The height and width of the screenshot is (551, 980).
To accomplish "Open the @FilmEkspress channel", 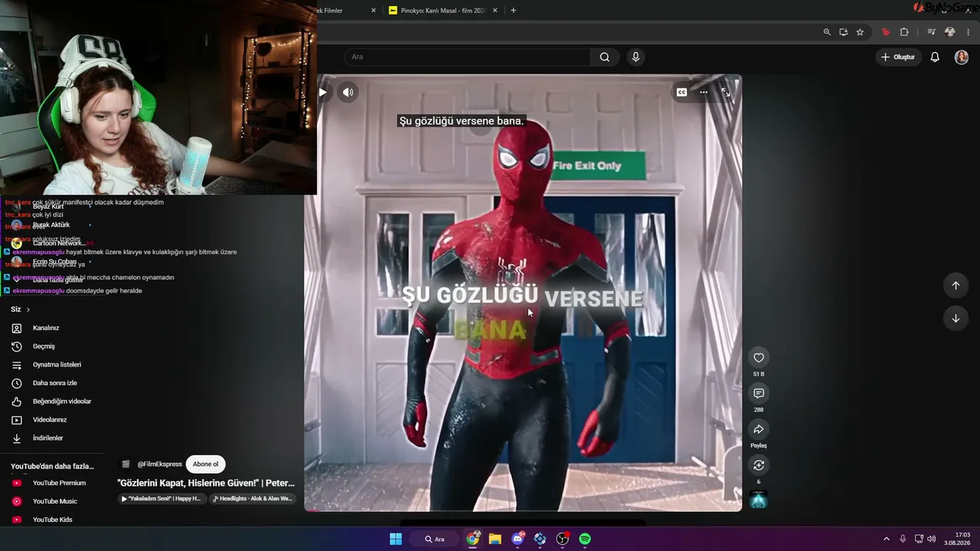I will tap(159, 465).
